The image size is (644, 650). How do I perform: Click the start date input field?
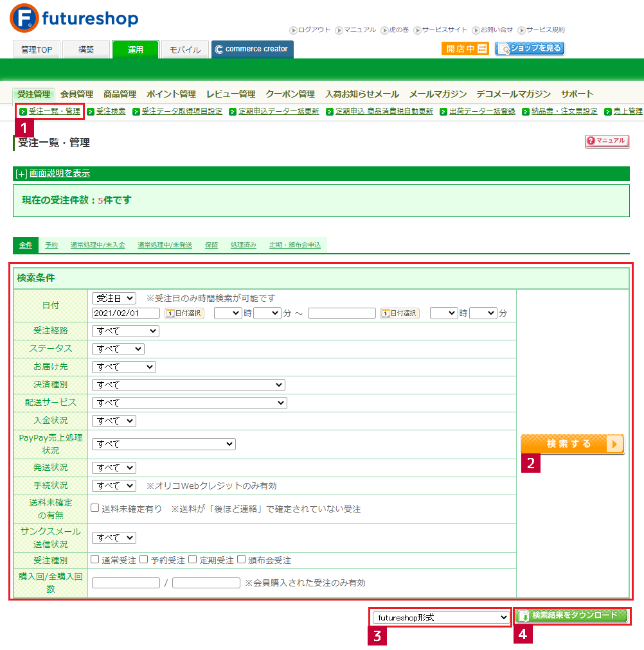pyautogui.click(x=126, y=313)
